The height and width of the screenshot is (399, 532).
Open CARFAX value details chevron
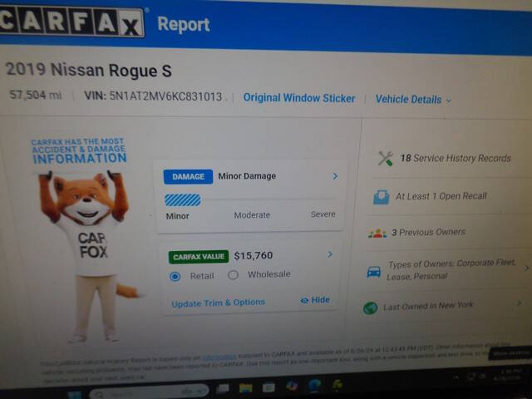tap(330, 254)
